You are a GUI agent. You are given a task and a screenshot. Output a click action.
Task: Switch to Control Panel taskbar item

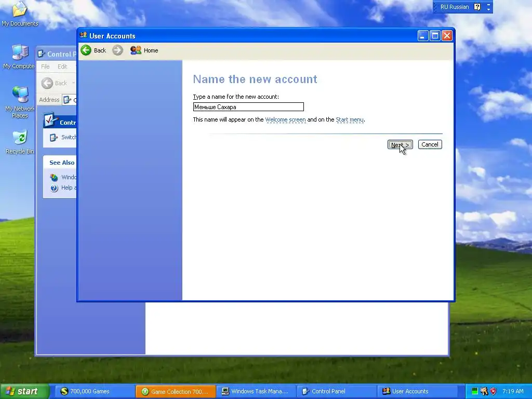tap(337, 391)
